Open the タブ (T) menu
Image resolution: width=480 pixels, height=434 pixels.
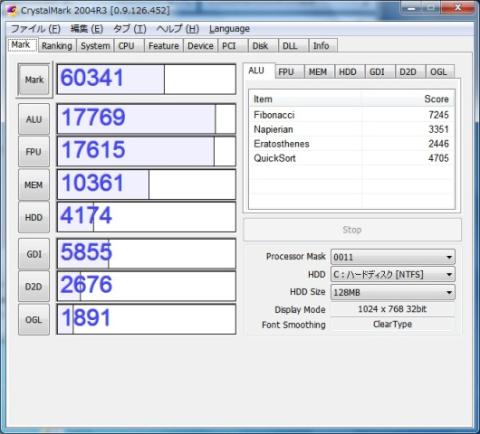pyautogui.click(x=130, y=29)
